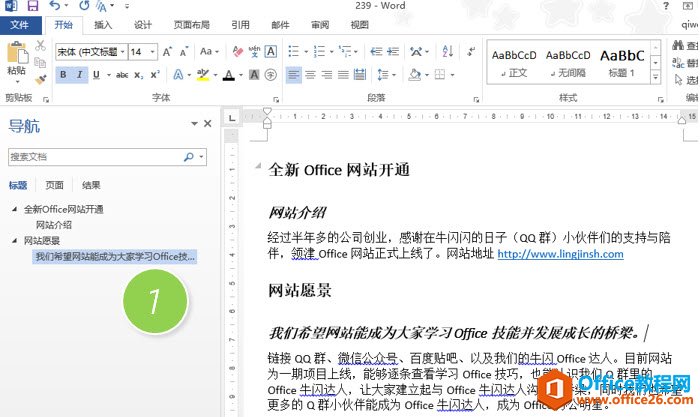This screenshot has height=417, width=700.
Task: Toggle Underline formatting
Action: (x=96, y=75)
